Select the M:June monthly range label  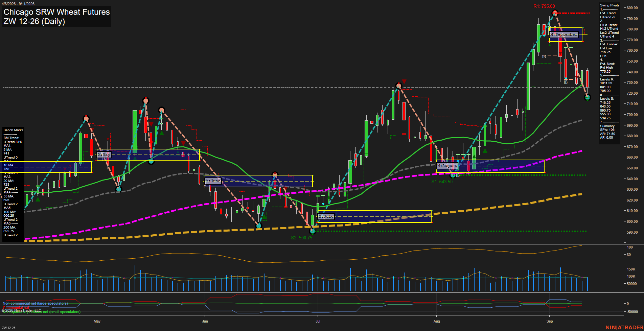point(213,181)
